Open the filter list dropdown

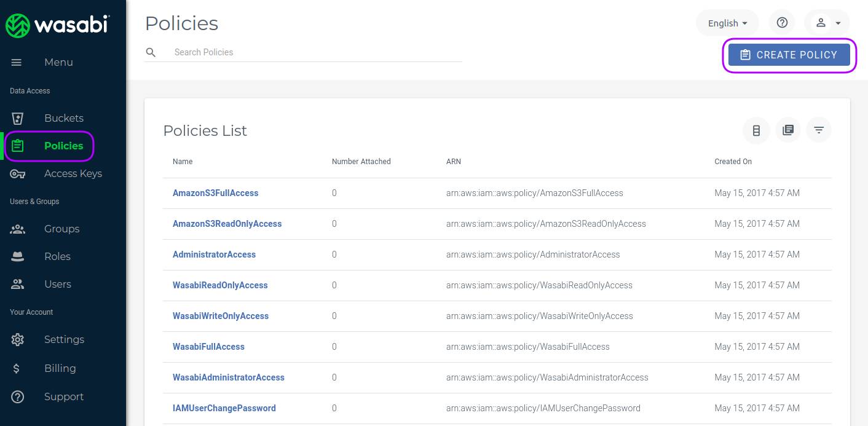click(x=819, y=130)
